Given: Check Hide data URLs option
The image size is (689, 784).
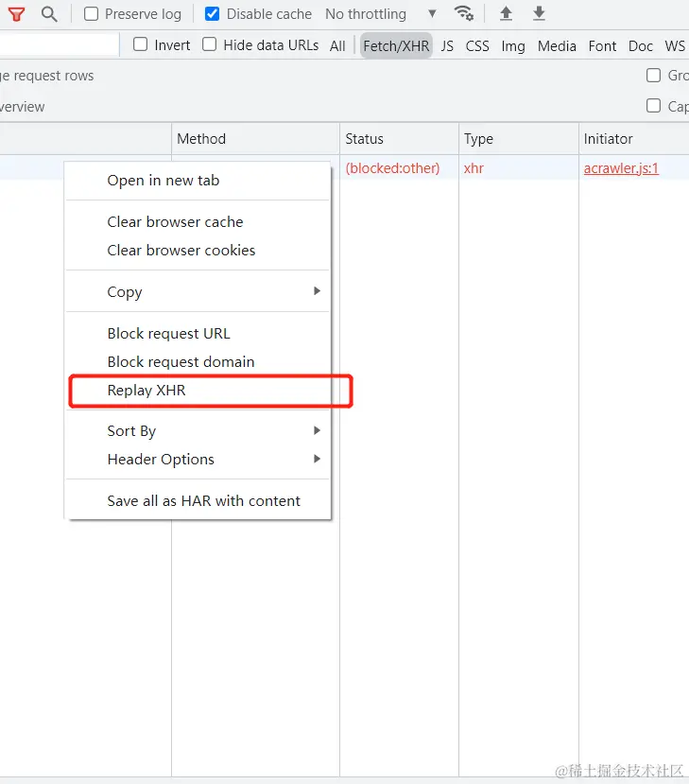Looking at the screenshot, I should pyautogui.click(x=210, y=44).
